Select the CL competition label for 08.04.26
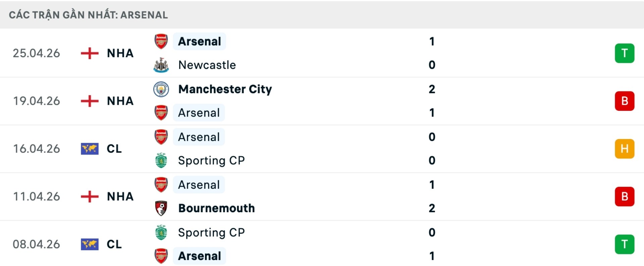 [x=114, y=244]
